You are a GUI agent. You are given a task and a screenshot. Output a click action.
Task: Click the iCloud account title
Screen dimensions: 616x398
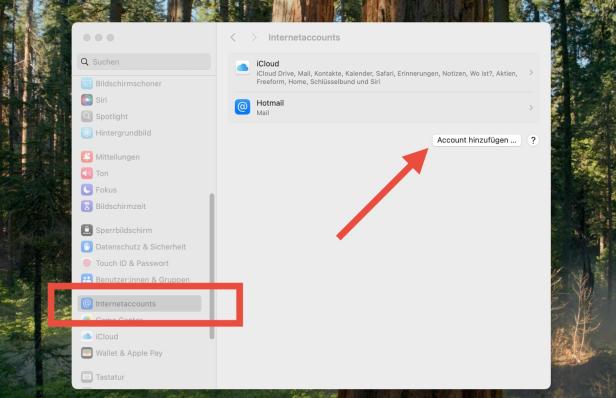point(268,64)
